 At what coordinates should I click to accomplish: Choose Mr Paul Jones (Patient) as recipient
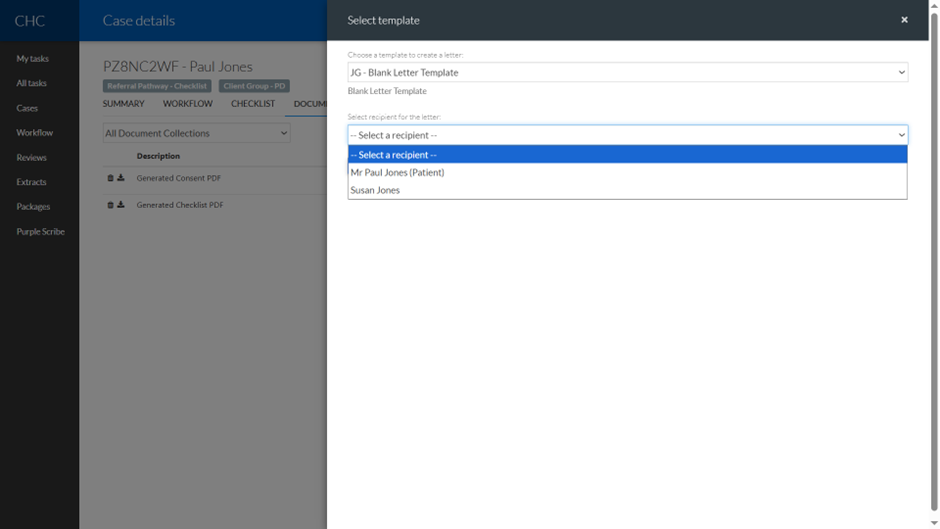coord(397,173)
